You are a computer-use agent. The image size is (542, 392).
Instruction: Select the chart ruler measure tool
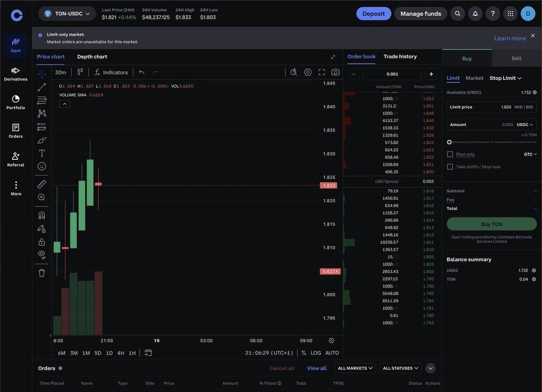[42, 184]
